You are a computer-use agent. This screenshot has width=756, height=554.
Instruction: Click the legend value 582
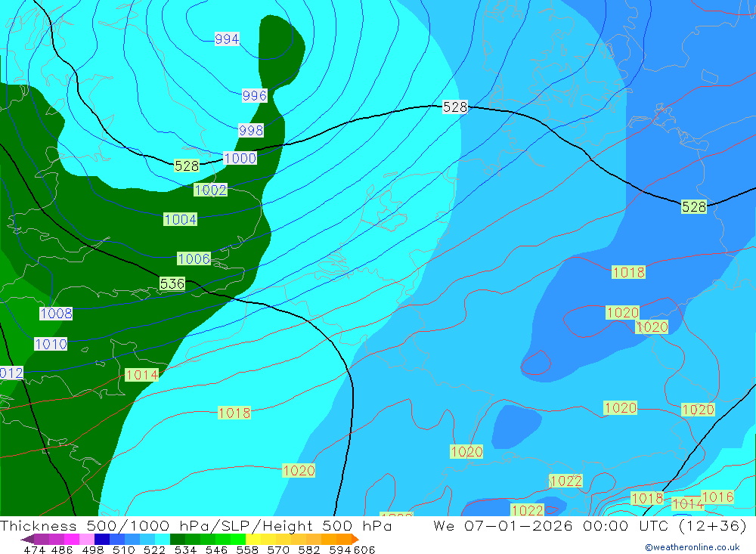coord(308,549)
